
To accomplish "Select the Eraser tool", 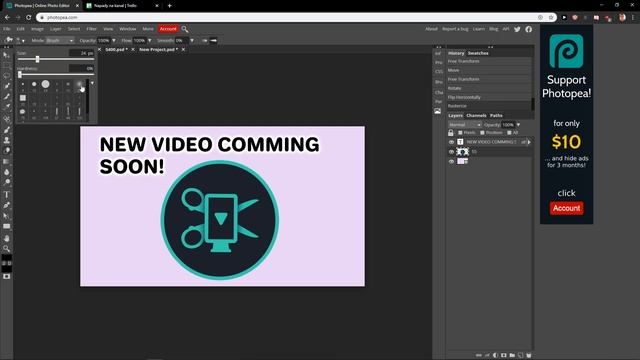I will (x=7, y=151).
